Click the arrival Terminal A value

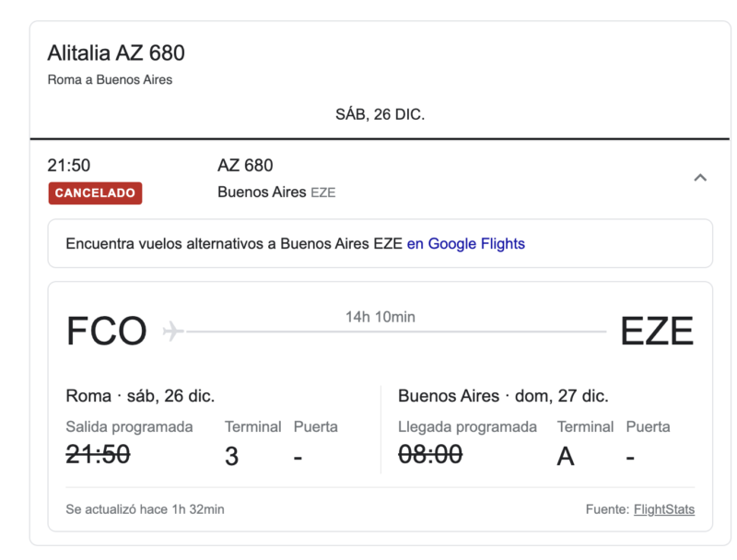(566, 455)
